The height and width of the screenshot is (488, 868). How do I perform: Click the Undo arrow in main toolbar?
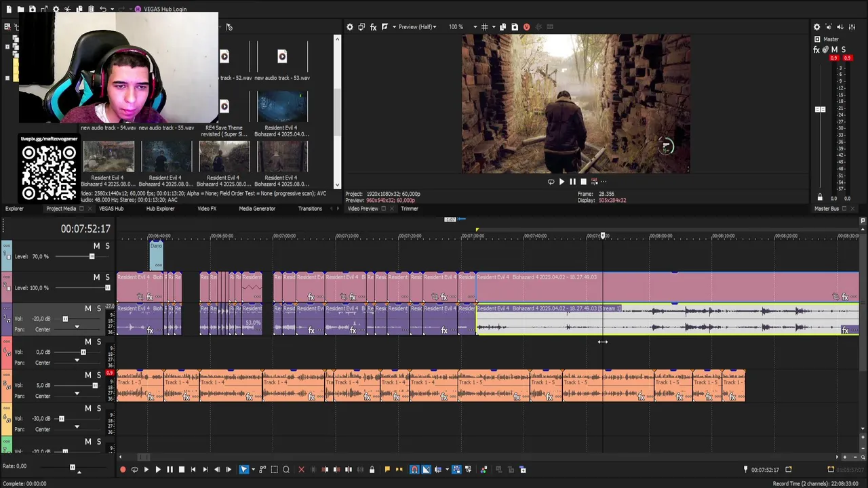(x=103, y=9)
